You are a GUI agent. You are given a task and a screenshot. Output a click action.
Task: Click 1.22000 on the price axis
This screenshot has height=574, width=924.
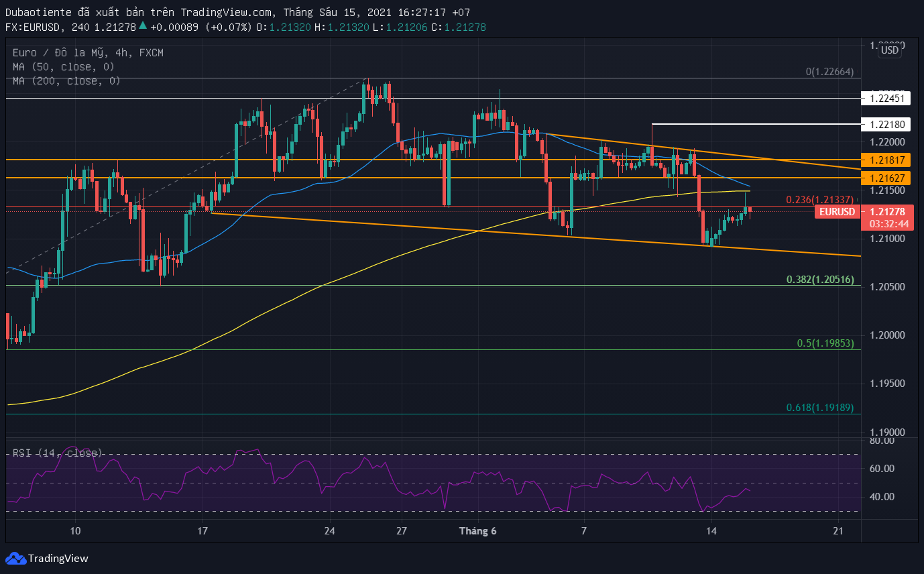click(x=887, y=142)
